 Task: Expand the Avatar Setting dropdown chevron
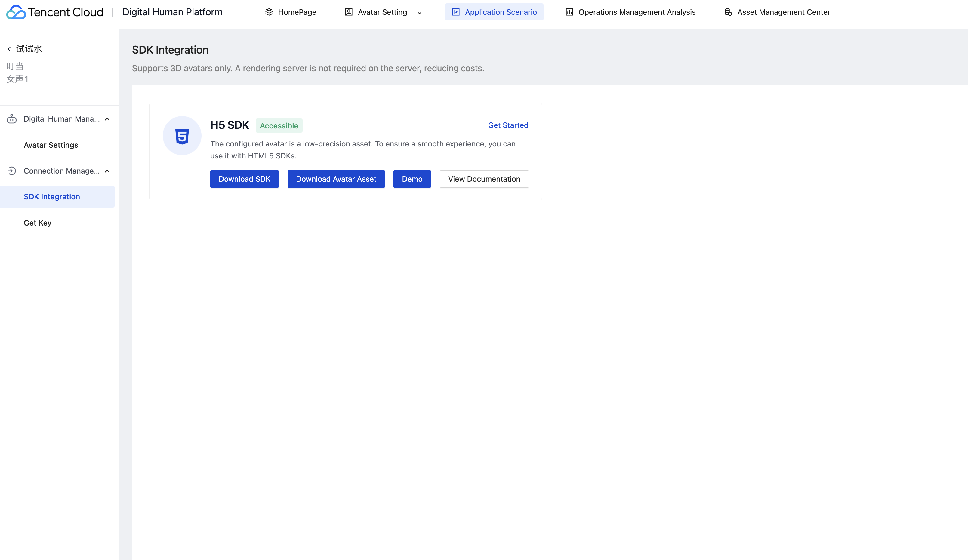pyautogui.click(x=419, y=13)
